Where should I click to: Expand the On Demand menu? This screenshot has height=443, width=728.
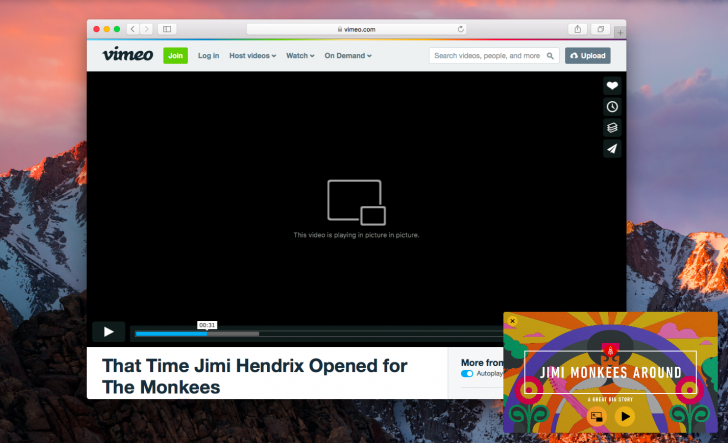tap(347, 56)
